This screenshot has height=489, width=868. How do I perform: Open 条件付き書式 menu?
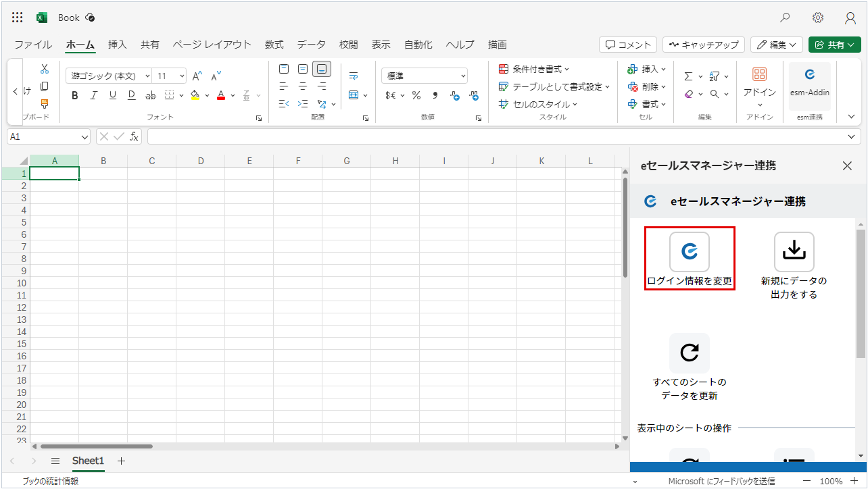[534, 69]
